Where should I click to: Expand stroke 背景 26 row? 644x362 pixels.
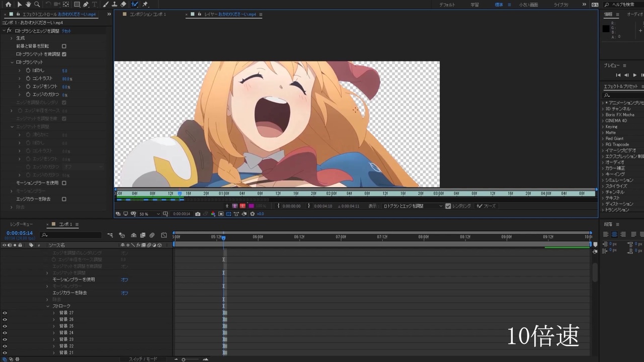pyautogui.click(x=54, y=319)
